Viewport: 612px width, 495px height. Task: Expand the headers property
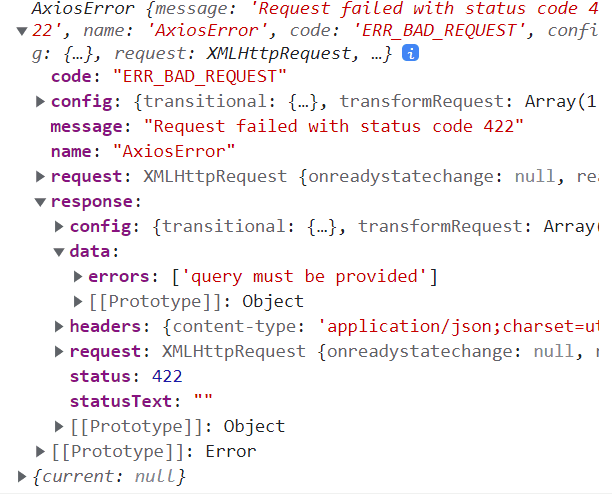(x=59, y=327)
